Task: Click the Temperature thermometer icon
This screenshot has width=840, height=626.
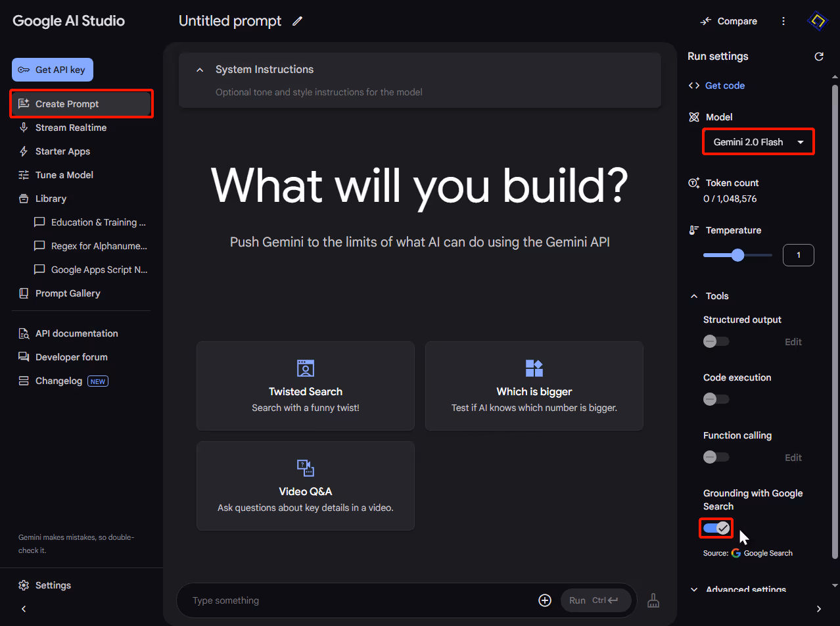Action: pyautogui.click(x=694, y=230)
